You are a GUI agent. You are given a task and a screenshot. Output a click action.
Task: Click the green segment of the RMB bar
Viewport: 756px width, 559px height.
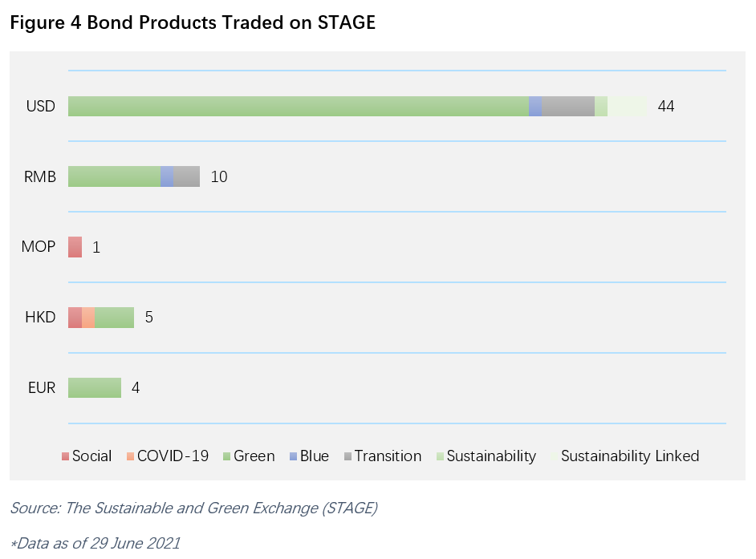(x=114, y=176)
